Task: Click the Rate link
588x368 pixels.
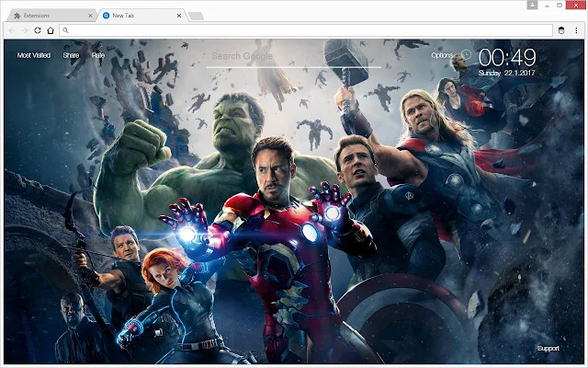Action: coord(98,55)
